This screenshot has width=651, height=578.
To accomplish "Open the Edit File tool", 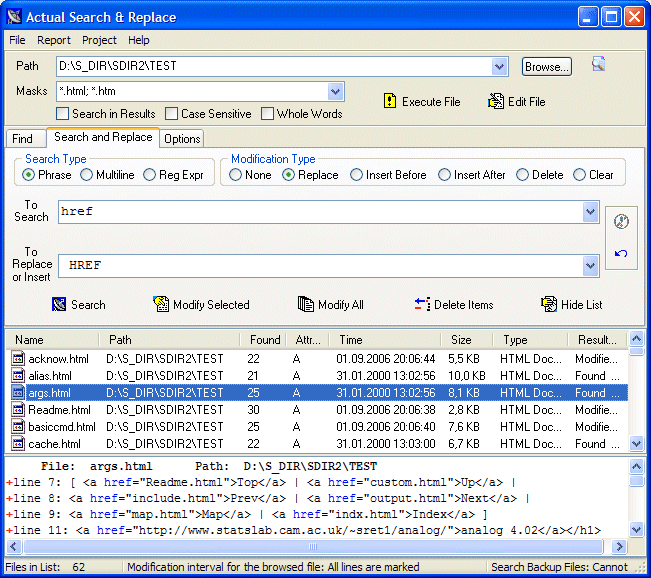I will click(516, 101).
